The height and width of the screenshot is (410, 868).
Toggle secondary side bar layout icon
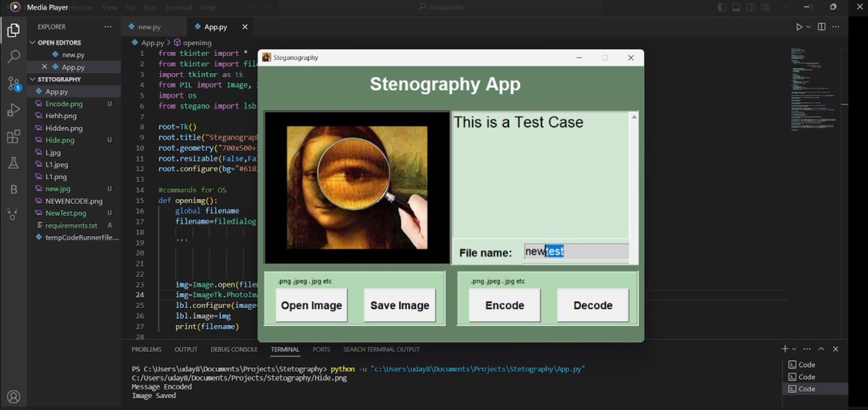point(751,7)
